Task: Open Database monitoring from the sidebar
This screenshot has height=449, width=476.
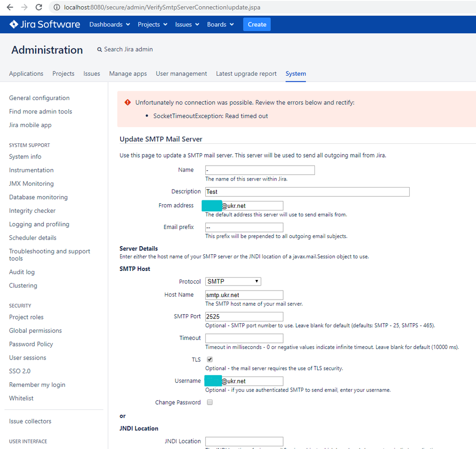Action: [x=38, y=197]
